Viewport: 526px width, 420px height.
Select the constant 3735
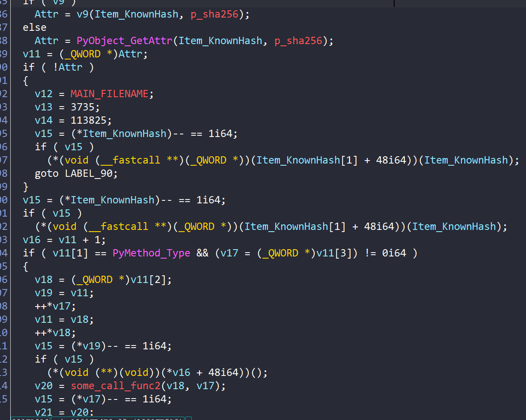85,107
